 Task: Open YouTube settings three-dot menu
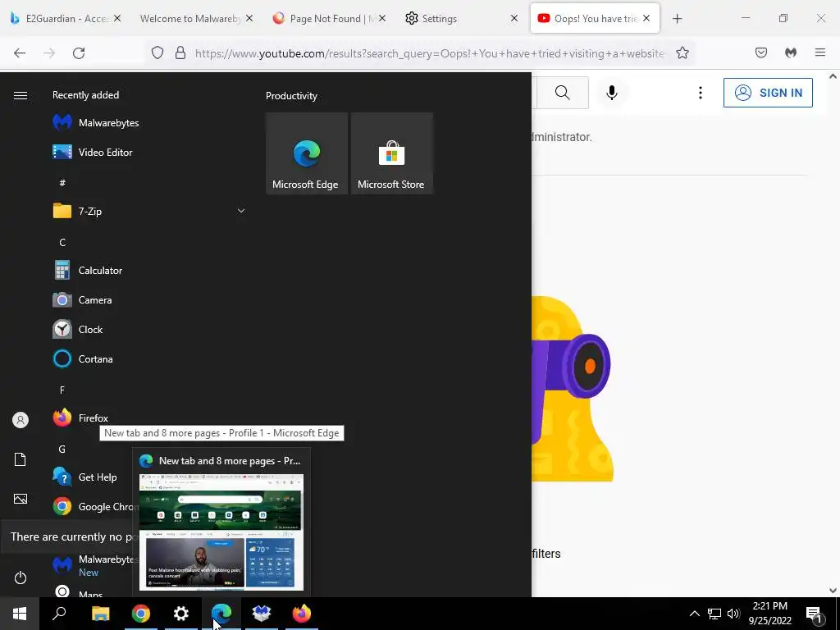[x=701, y=93]
